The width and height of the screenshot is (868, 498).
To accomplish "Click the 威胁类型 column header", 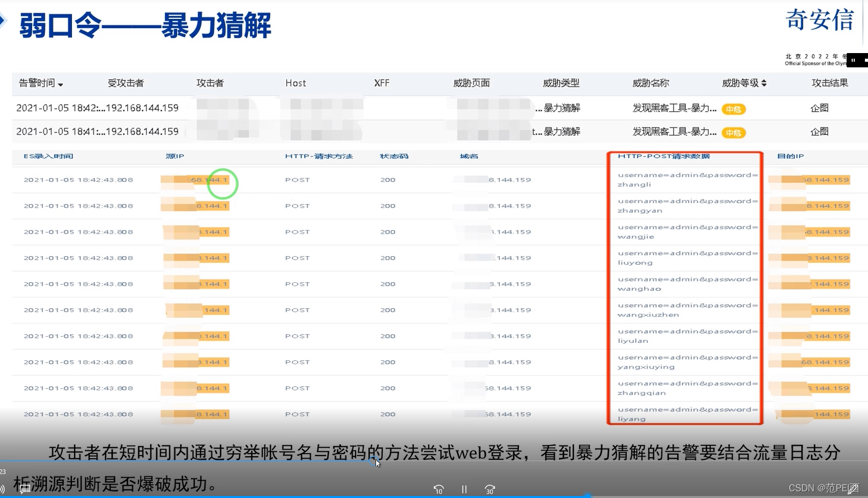I will click(561, 83).
